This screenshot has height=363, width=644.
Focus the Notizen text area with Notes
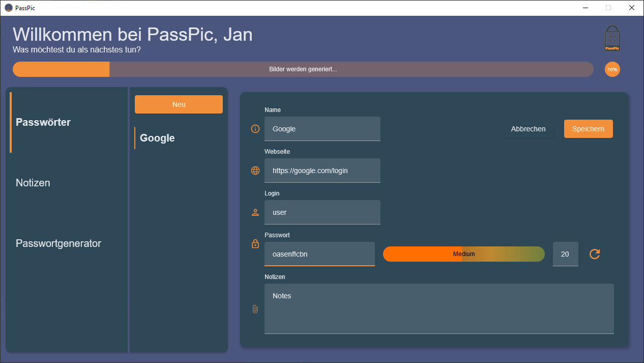click(x=439, y=309)
